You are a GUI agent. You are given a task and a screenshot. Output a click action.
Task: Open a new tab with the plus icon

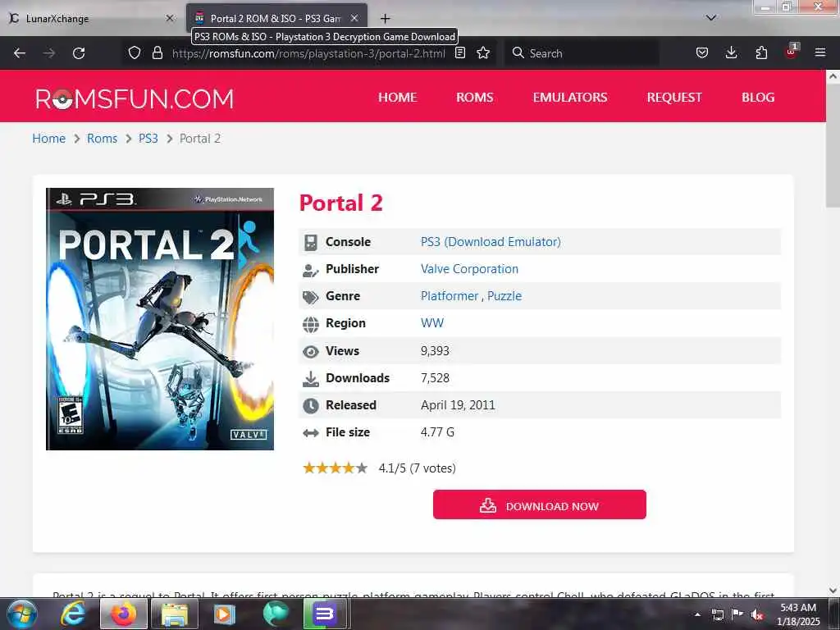(386, 19)
